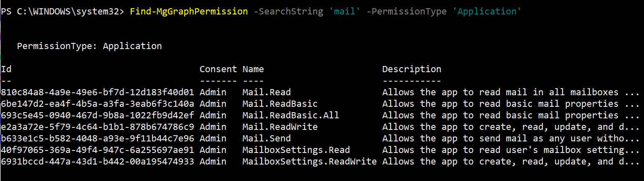Click the Find-MgGraphPermission command text
644x181 pixels.
[x=189, y=11]
